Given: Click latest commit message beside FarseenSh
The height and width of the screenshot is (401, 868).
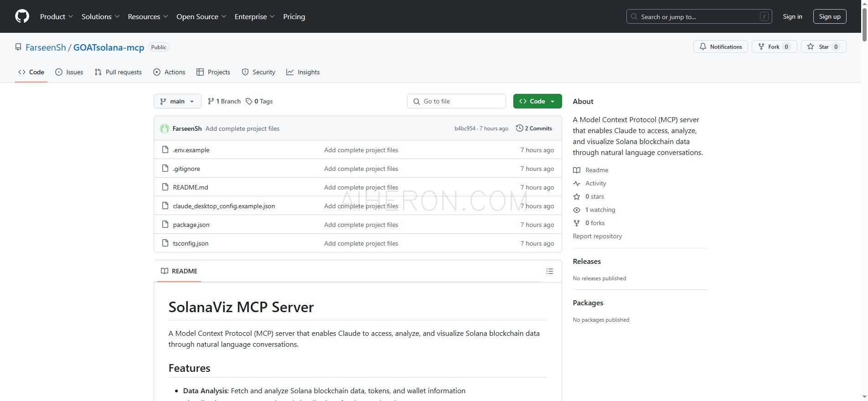Looking at the screenshot, I should tap(243, 129).
